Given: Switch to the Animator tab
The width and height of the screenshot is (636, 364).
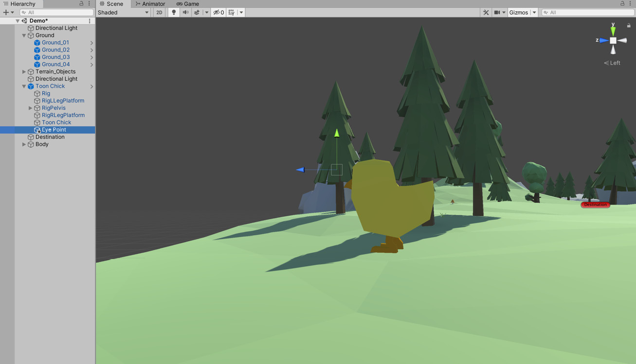Looking at the screenshot, I should [x=150, y=4].
